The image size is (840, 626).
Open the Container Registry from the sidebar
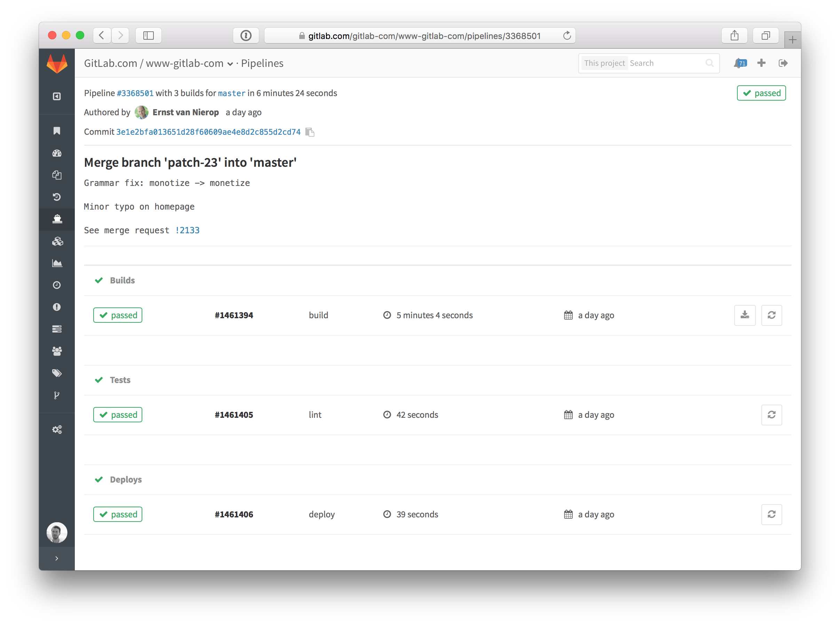57,241
